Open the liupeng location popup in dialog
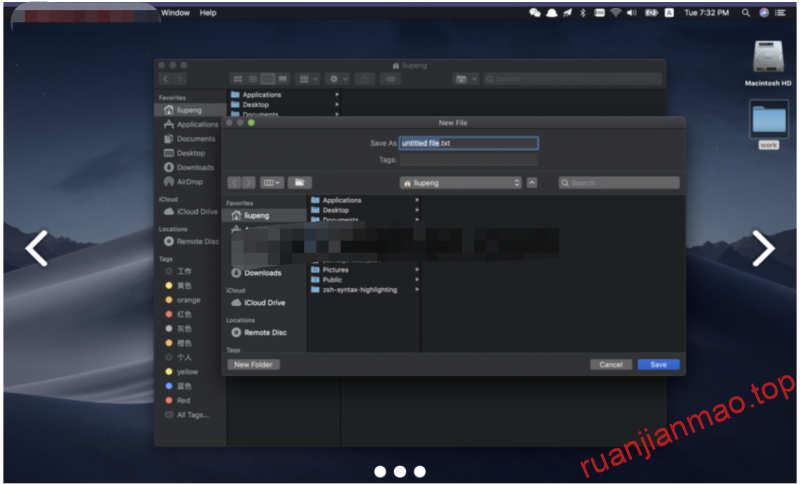 461,183
